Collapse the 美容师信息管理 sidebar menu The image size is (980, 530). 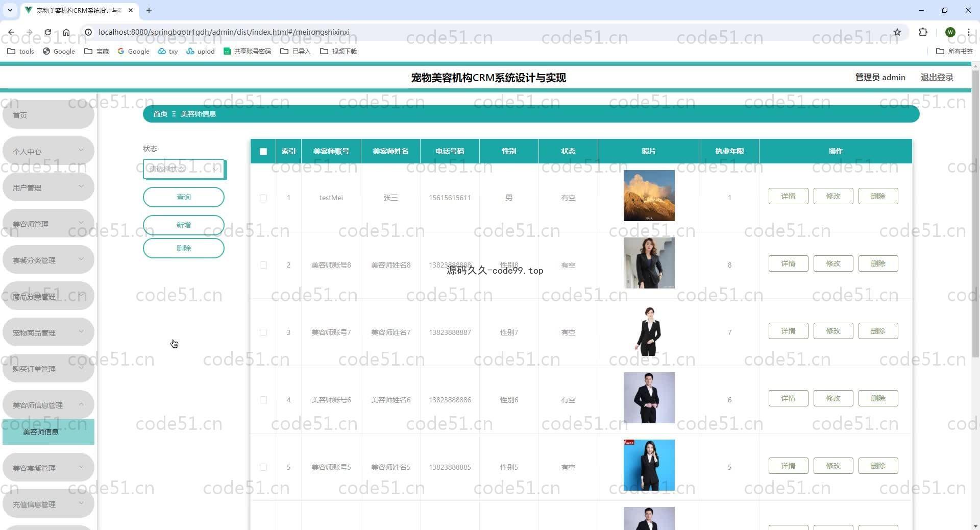pos(48,405)
